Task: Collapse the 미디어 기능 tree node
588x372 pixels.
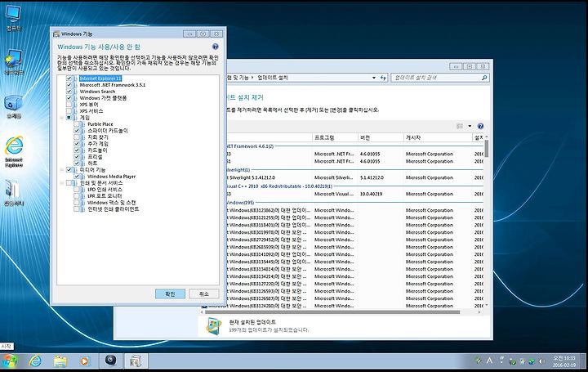Action: point(62,170)
